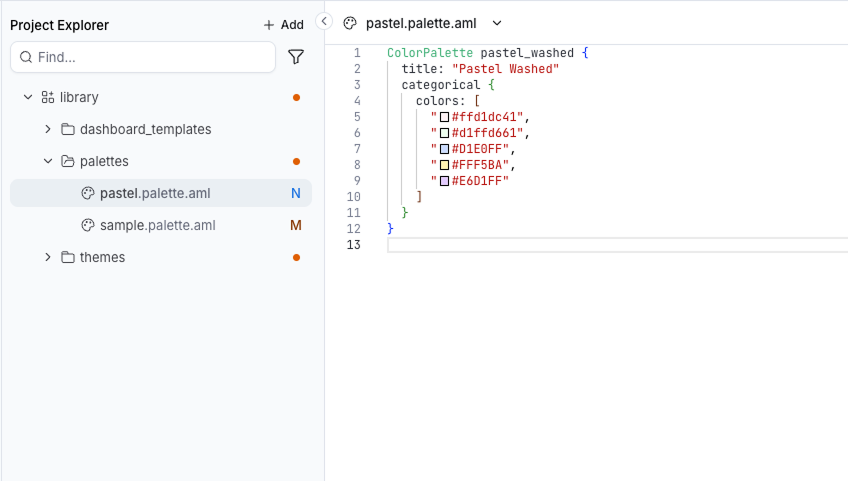Screen dimensions: 848x481
Task: Click the palette icon beside pastel.palette.aml in the tree
Action: click(x=88, y=193)
